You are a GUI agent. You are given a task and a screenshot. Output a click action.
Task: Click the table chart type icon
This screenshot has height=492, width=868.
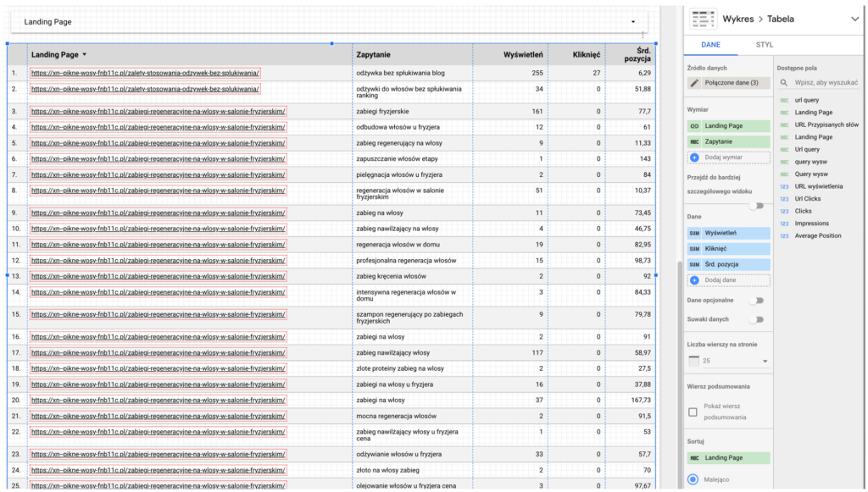[703, 19]
